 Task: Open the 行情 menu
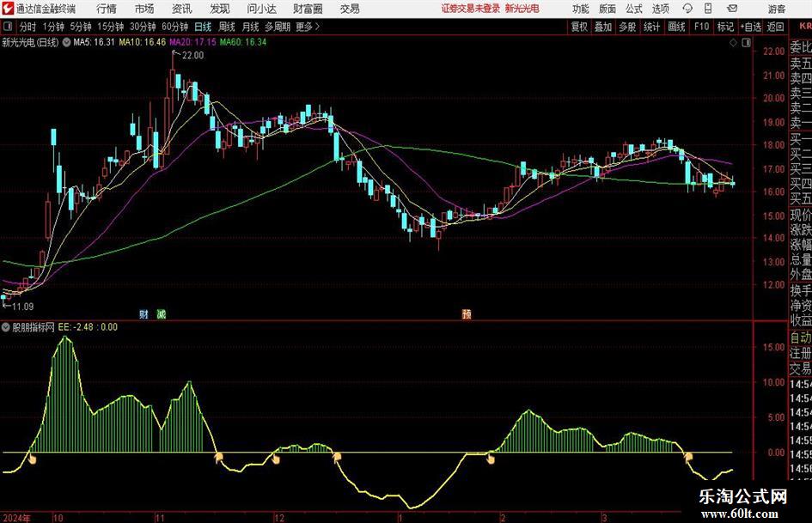pyautogui.click(x=107, y=9)
